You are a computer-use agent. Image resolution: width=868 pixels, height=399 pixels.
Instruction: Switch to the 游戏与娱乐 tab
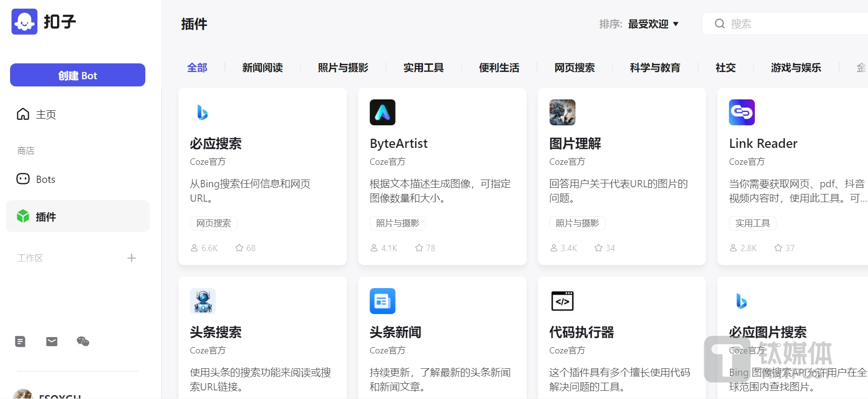click(796, 68)
